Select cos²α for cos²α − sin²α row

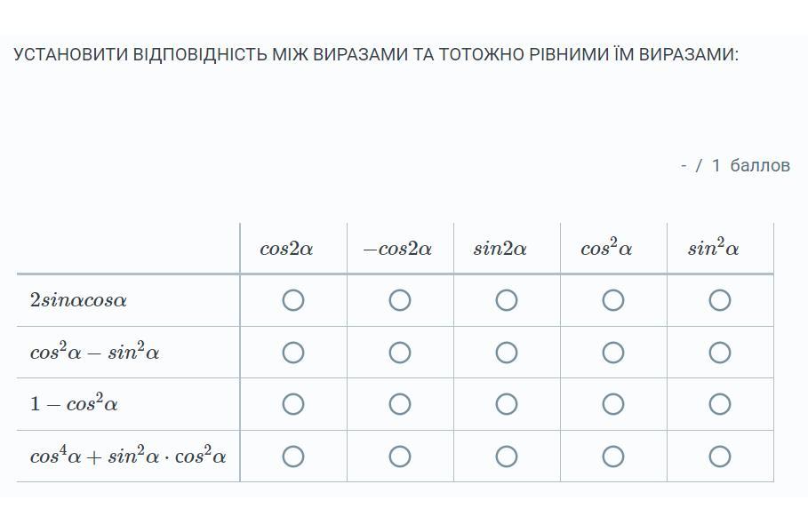[x=613, y=353]
